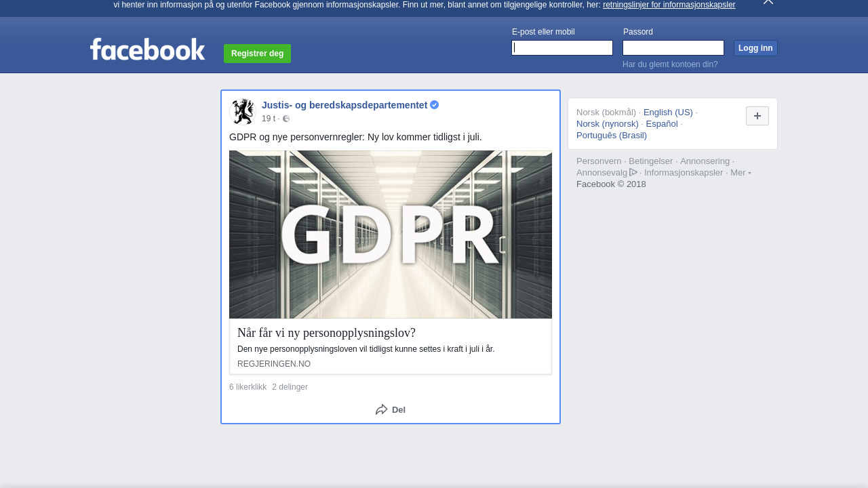Click the share arrow icon on post
The height and width of the screenshot is (488, 868).
click(382, 409)
